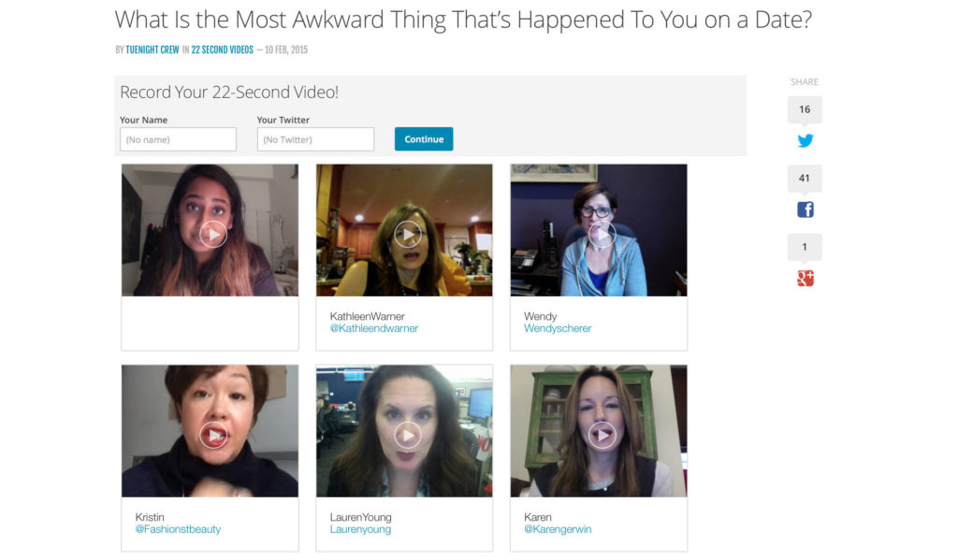Viewport: 958px width, 560px height.
Task: Open @Kathleendwarner Twitter handle link
Action: tap(374, 328)
